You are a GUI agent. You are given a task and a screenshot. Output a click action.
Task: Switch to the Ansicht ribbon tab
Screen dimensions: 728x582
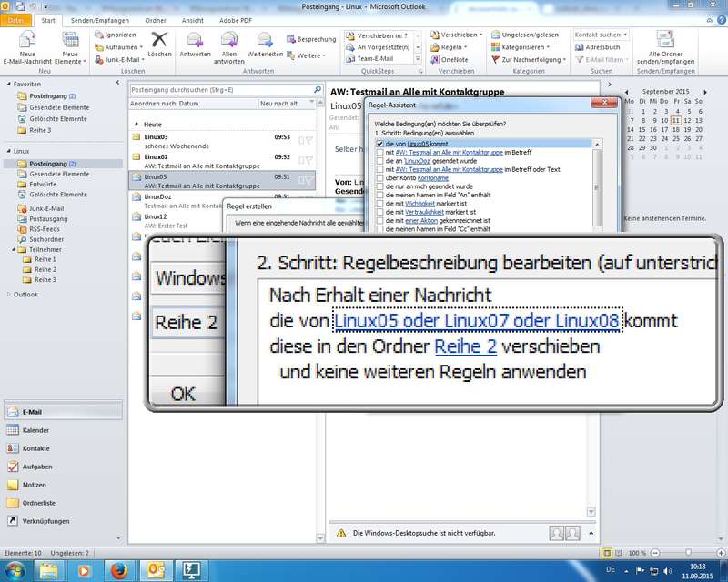pos(192,20)
